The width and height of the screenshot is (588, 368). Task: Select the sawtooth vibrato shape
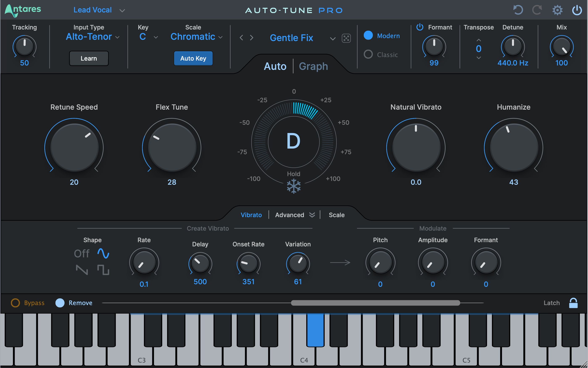tap(82, 270)
